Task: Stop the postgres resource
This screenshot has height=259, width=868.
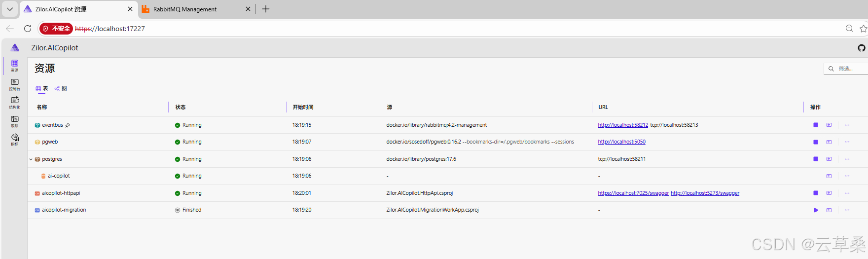Action: point(816,159)
